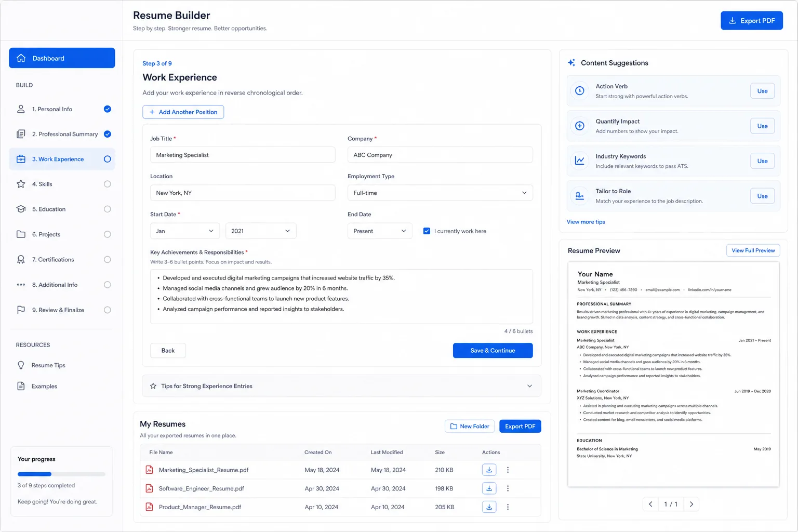Click the steps completed progress bar
Image resolution: width=798 pixels, height=532 pixels.
(x=61, y=474)
